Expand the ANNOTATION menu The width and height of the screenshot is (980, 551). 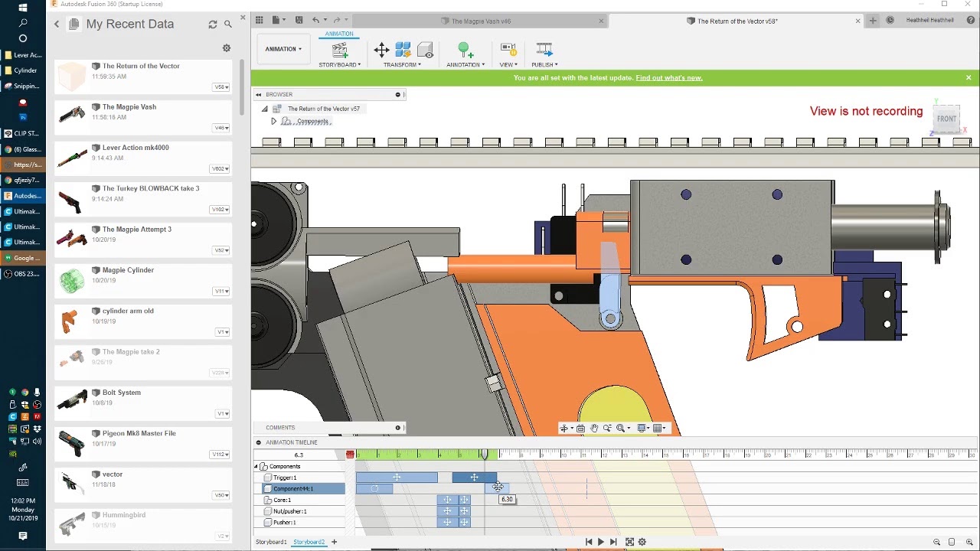(x=465, y=65)
